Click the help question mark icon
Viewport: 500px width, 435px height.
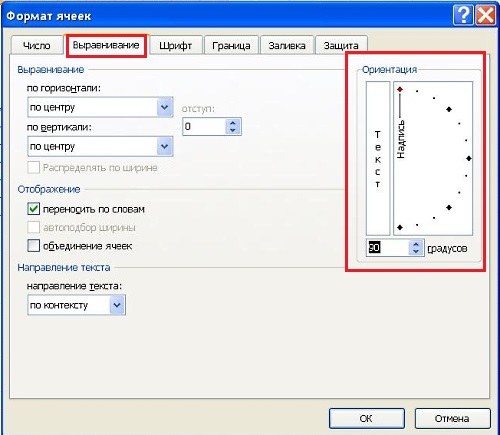[463, 15]
